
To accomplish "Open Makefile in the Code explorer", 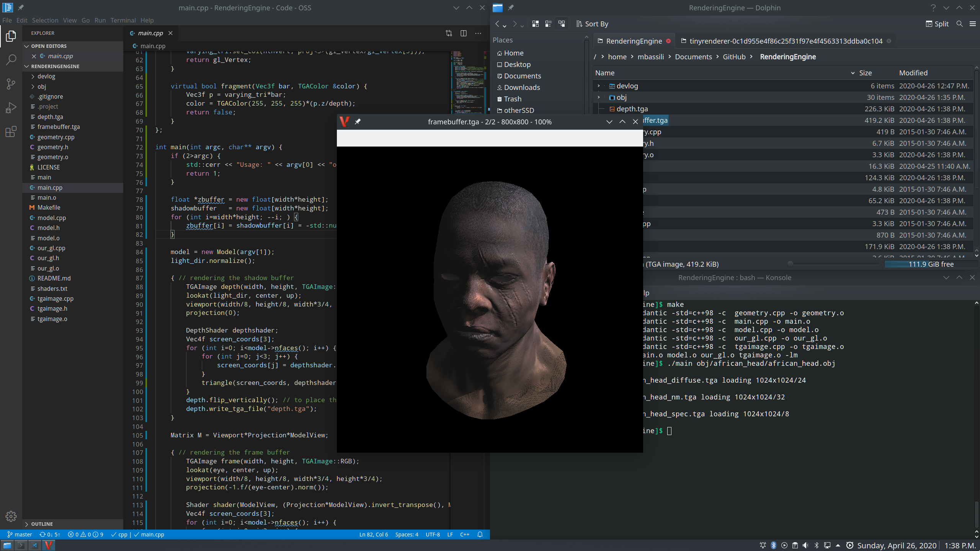I will (49, 207).
